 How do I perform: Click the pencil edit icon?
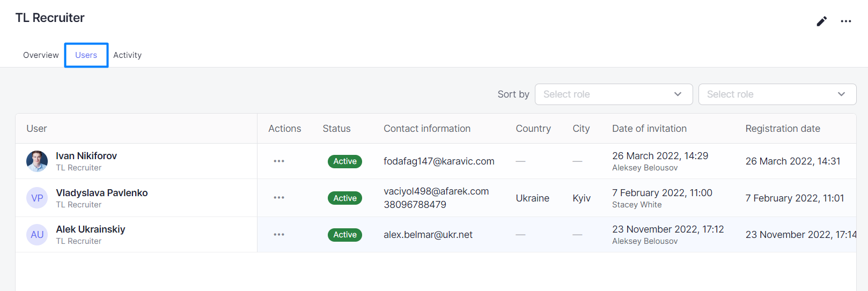click(821, 21)
